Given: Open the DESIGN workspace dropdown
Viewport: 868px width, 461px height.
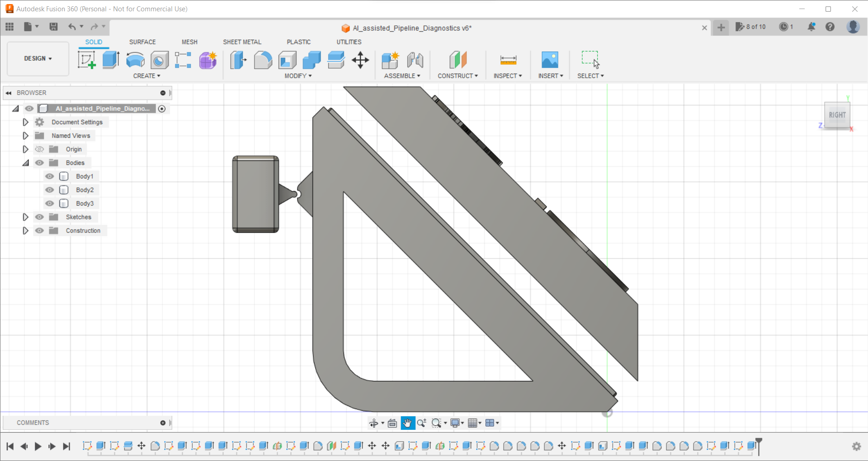Looking at the screenshot, I should (38, 59).
